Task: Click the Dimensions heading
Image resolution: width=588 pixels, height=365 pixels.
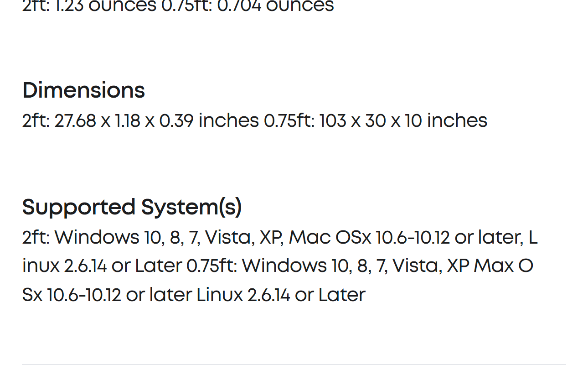Action: coord(83,90)
